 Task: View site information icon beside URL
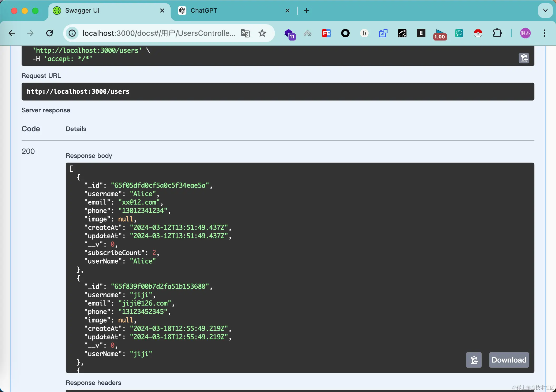[x=72, y=33]
